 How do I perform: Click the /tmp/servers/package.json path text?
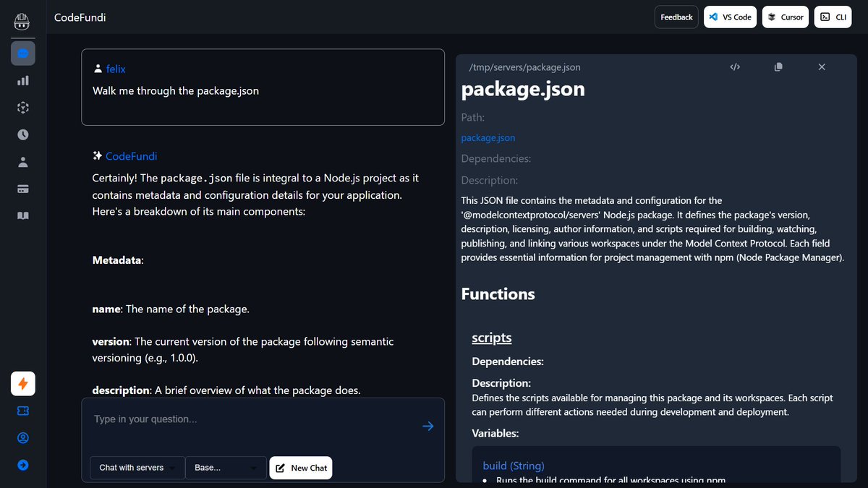point(524,67)
